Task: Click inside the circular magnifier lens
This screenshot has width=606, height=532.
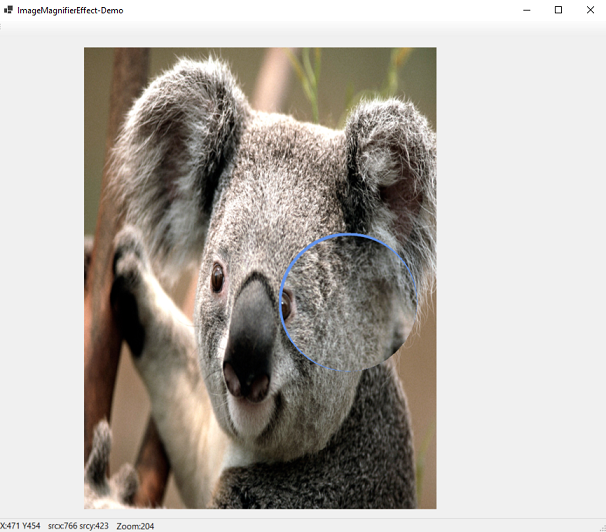Action: tap(348, 302)
